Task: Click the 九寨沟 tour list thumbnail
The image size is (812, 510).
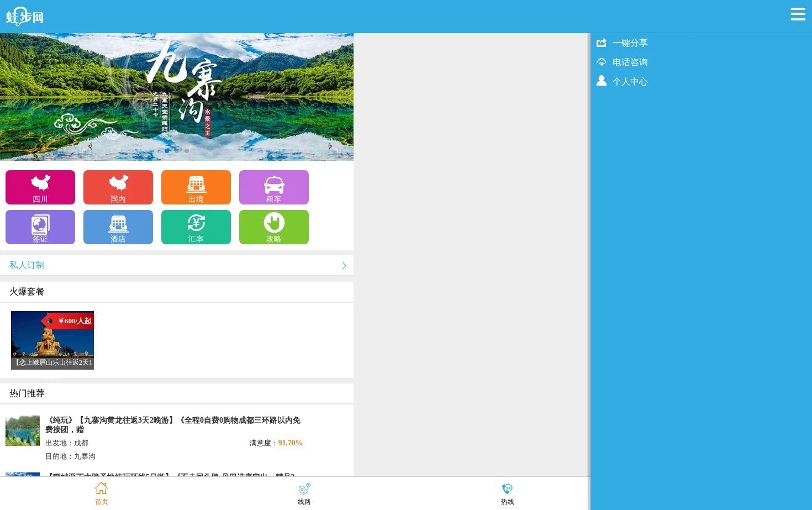Action: coord(23,431)
